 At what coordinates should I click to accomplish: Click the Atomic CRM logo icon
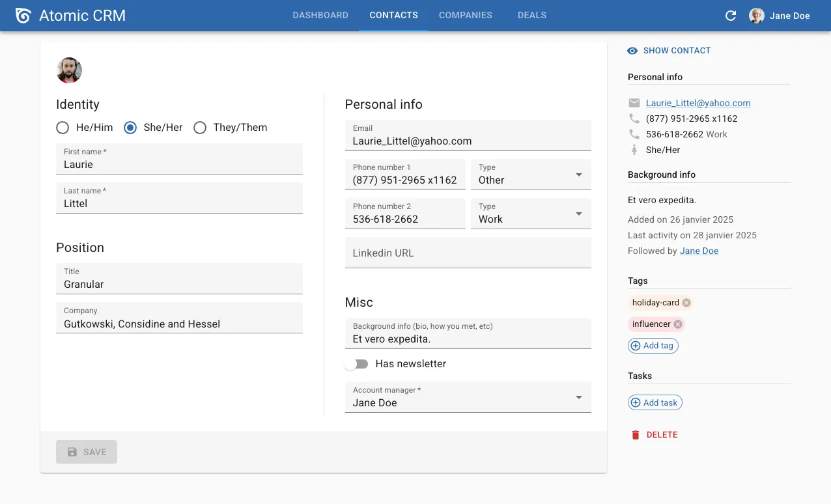[x=23, y=15]
